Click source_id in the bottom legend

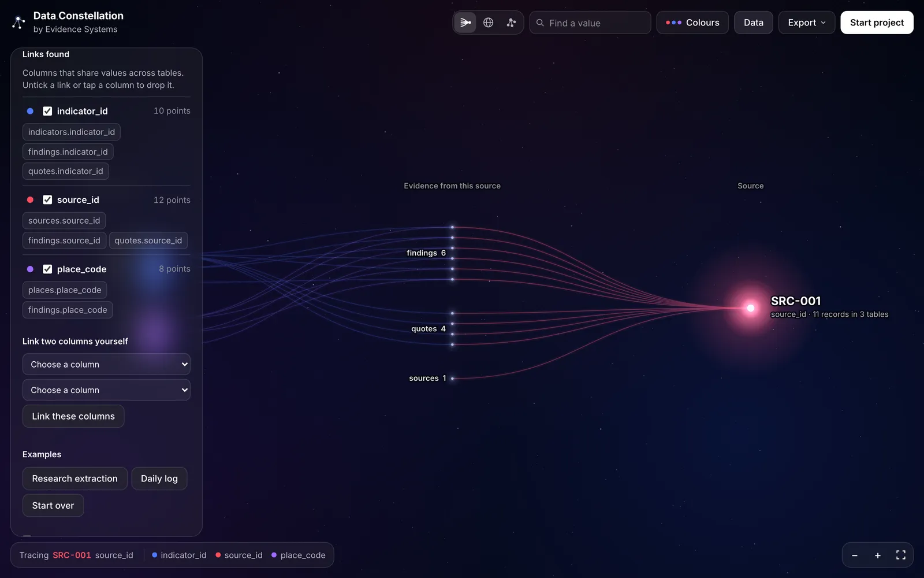click(239, 555)
